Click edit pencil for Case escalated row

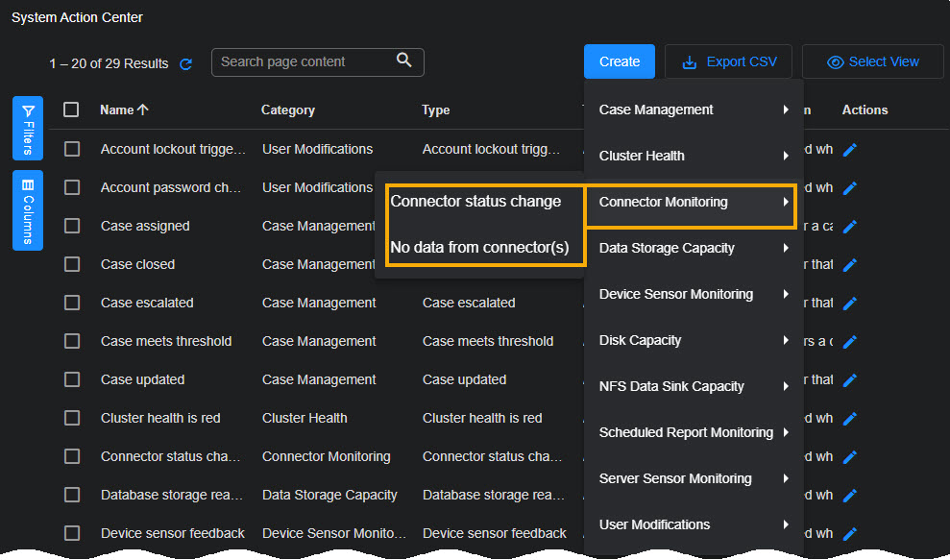[849, 303]
